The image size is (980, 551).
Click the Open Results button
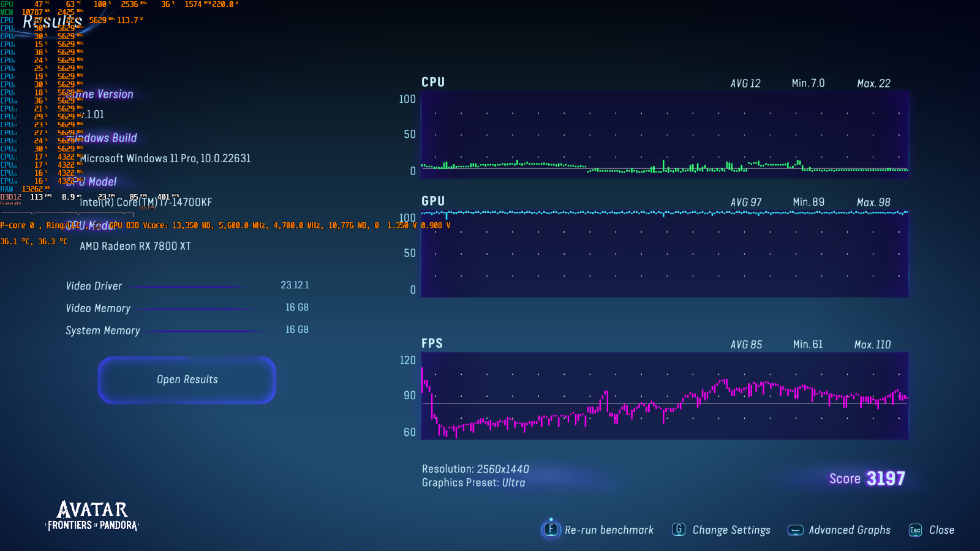(x=187, y=380)
